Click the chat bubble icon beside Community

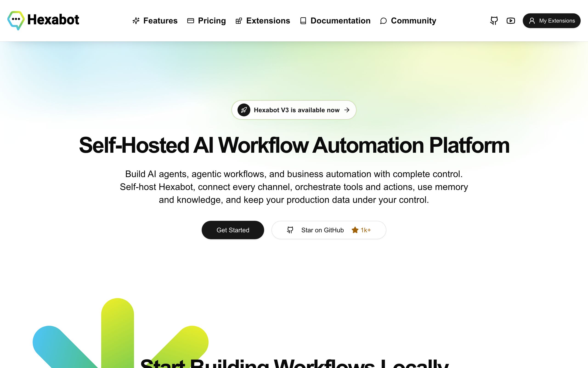(x=383, y=21)
